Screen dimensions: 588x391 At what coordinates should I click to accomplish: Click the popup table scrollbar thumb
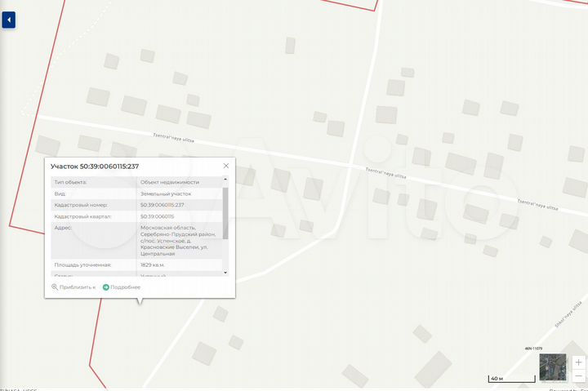[x=225, y=212]
